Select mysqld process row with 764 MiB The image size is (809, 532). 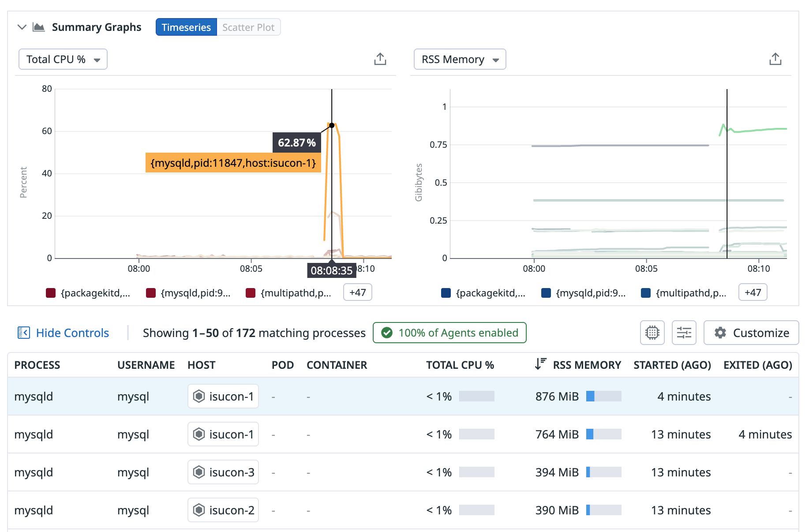[403, 434]
